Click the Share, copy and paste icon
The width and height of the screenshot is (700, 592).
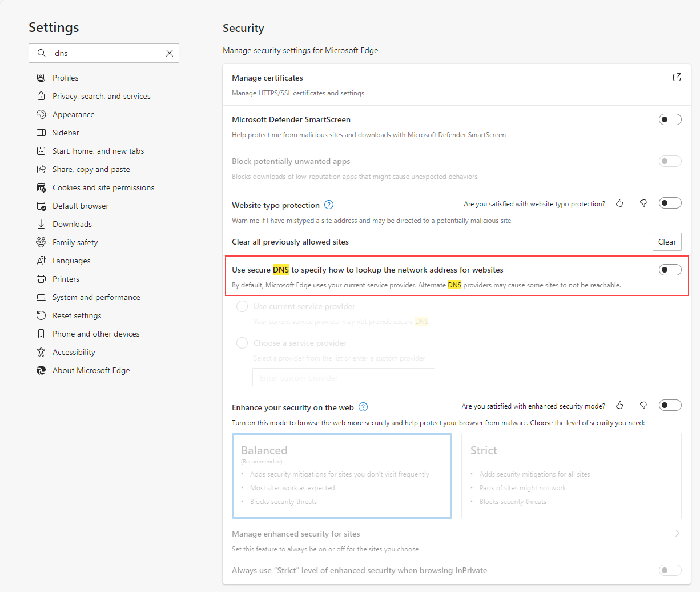pos(41,169)
